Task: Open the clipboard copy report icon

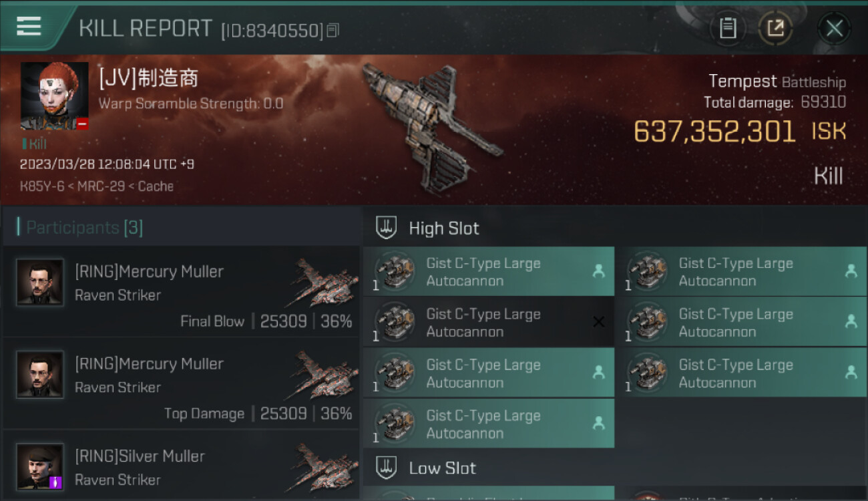Action: point(728,28)
